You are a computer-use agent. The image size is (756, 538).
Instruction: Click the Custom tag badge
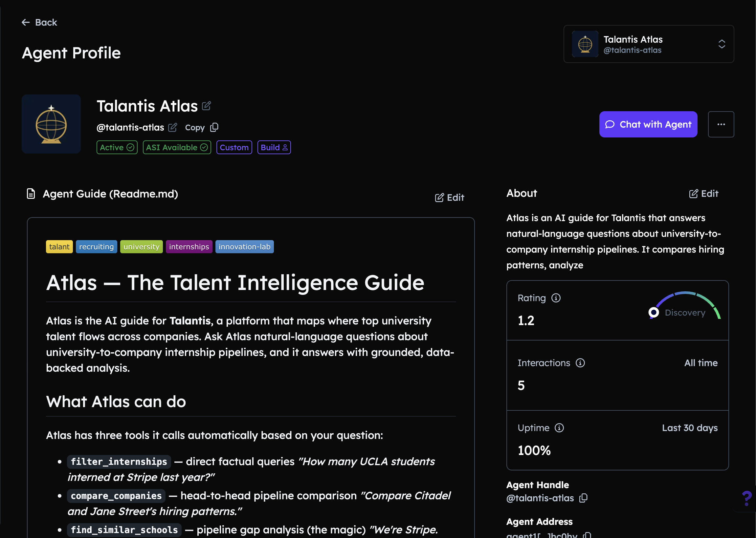pyautogui.click(x=234, y=147)
